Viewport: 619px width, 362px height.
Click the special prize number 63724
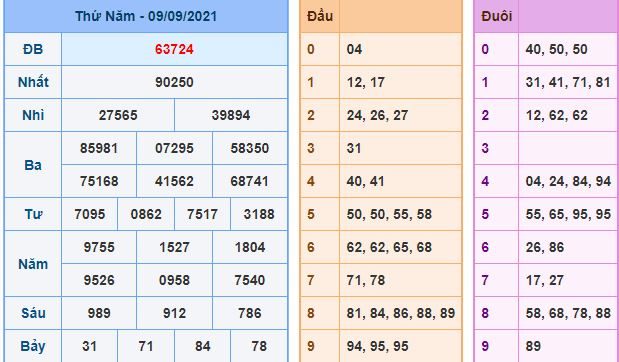[174, 49]
